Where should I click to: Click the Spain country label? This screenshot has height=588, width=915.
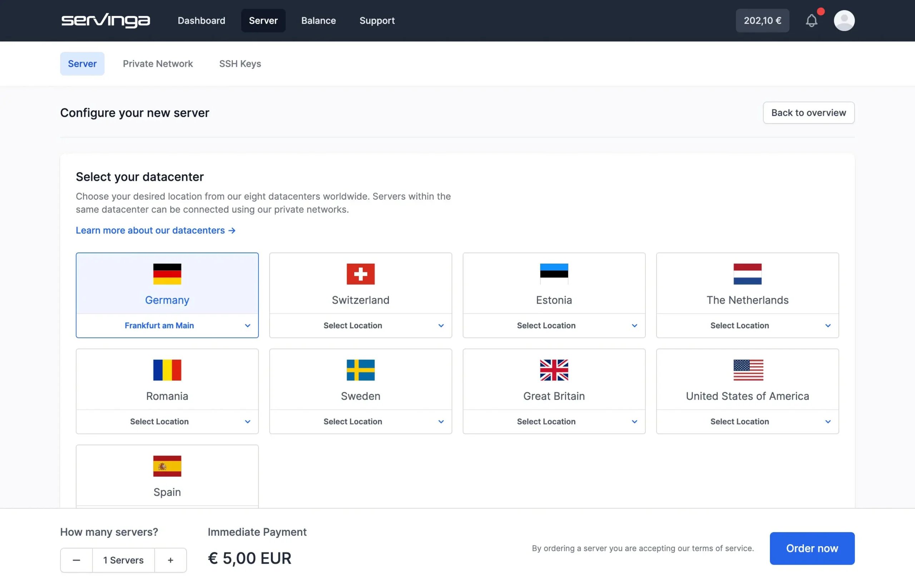click(167, 492)
